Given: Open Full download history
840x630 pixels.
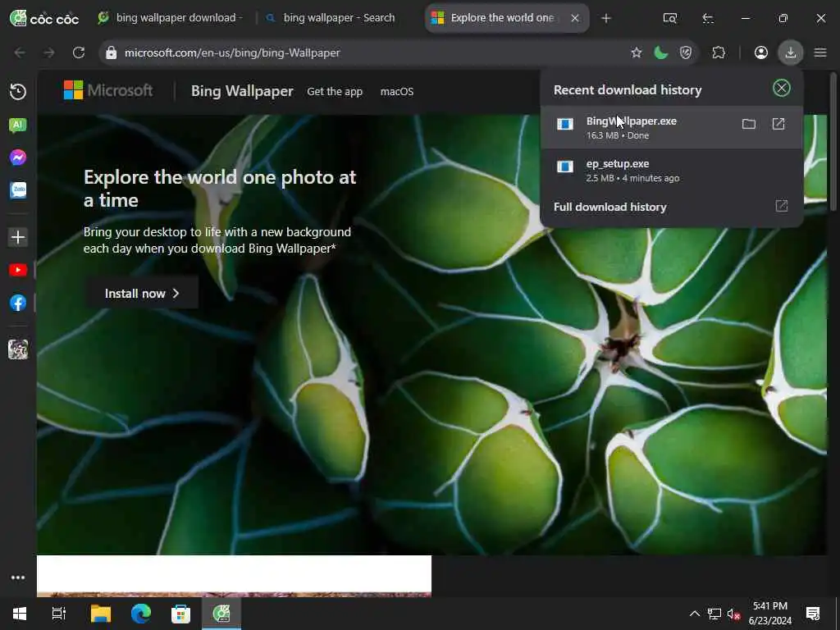Looking at the screenshot, I should tap(671, 207).
